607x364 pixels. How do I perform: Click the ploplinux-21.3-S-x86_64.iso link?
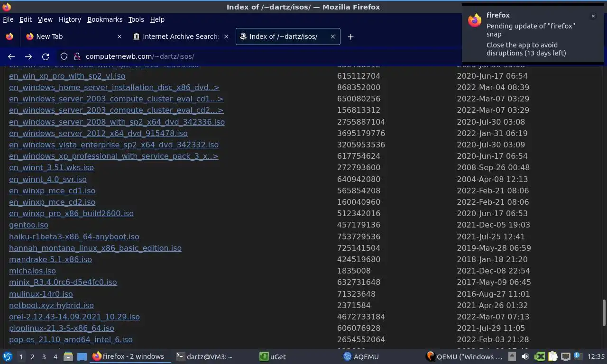click(x=62, y=328)
